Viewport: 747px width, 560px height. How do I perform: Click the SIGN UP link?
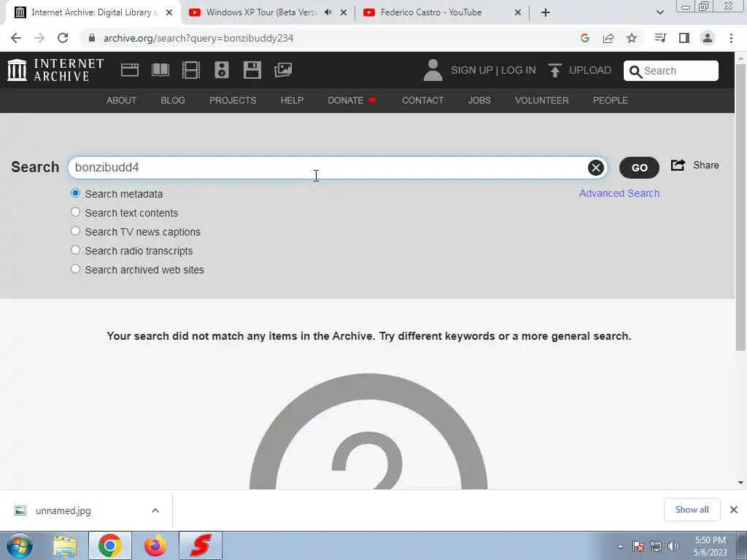tap(472, 70)
